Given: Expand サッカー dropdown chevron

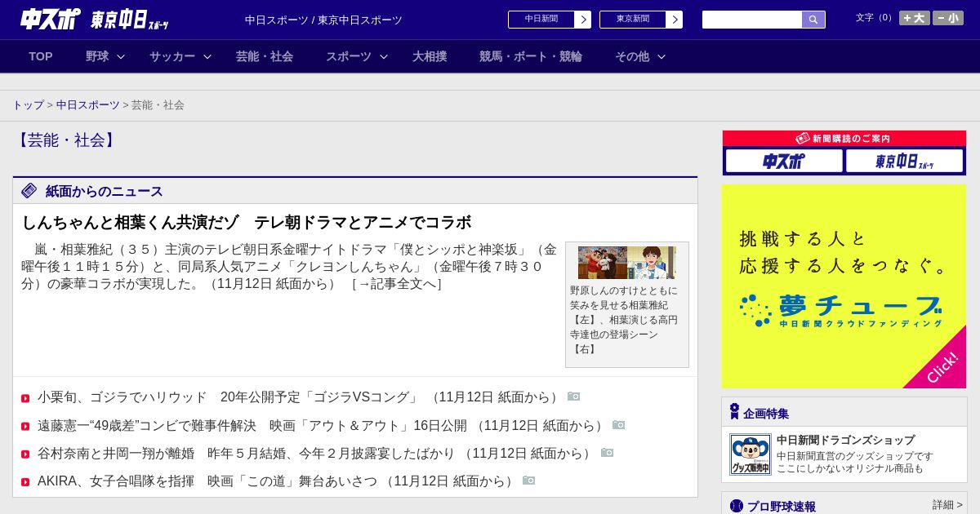Looking at the screenshot, I should click(207, 56).
